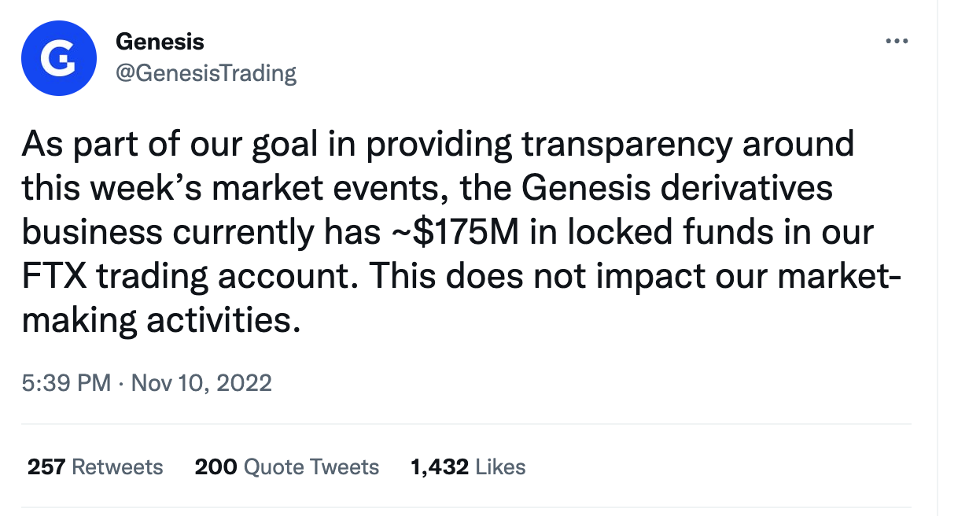Click the Likes label text
The image size is (980, 516).
[501, 466]
